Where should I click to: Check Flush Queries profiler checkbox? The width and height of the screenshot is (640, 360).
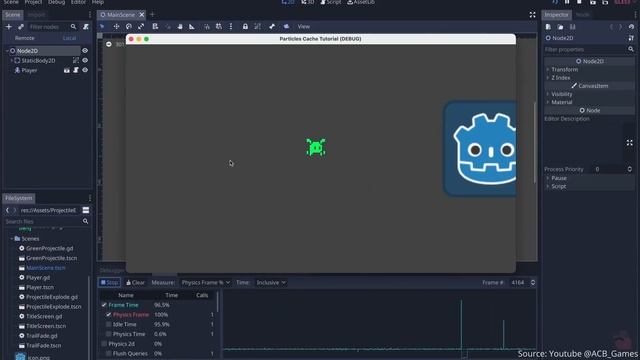[109, 353]
